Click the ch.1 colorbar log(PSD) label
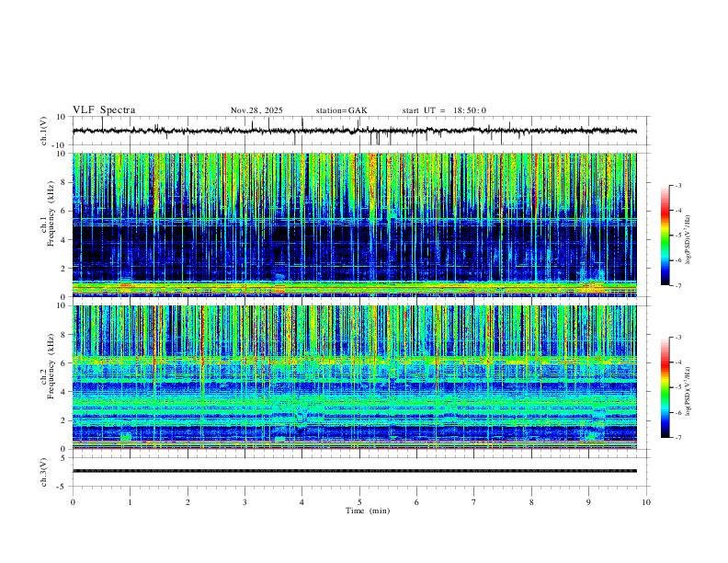Screen dimensions: 728x563 (x=688, y=240)
